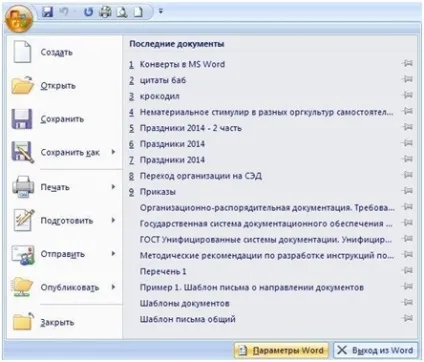424x362 pixels.
Task: Click the floppy disk icon beside Сохранить
Action: (x=22, y=119)
